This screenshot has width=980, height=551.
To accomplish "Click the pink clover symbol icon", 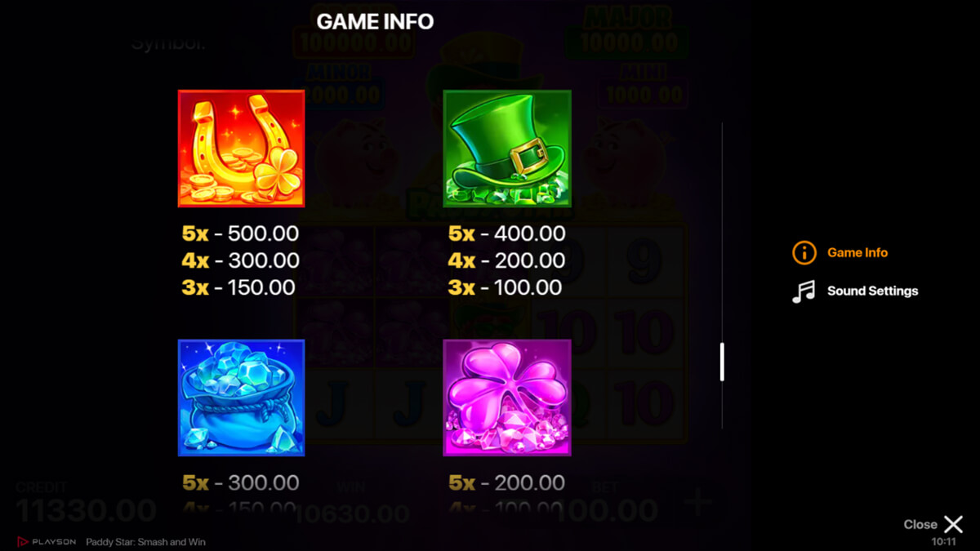I will 506,398.
